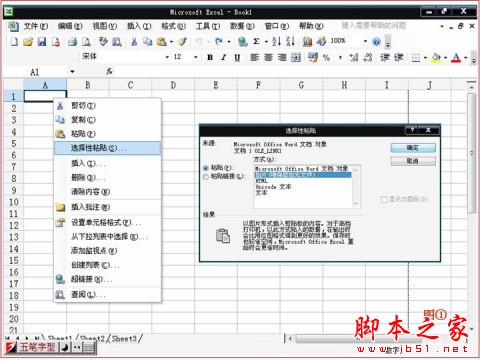This screenshot has height=360, width=480.
Task: Open the Borders dropdown arrow
Action: click(425, 58)
